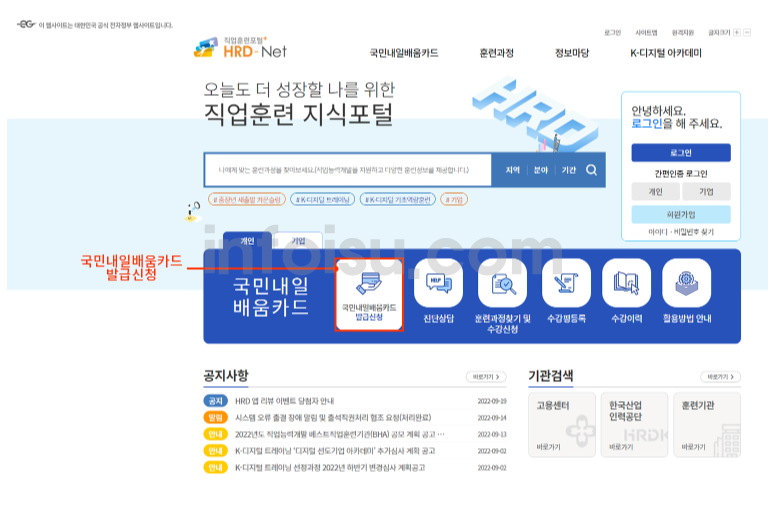Open 공지사항 바로가기 button

click(x=486, y=377)
